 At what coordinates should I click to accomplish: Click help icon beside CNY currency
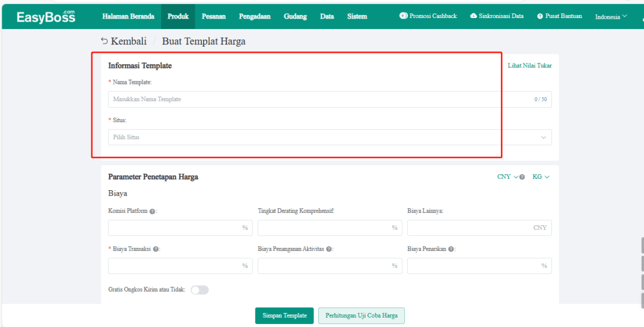point(522,177)
